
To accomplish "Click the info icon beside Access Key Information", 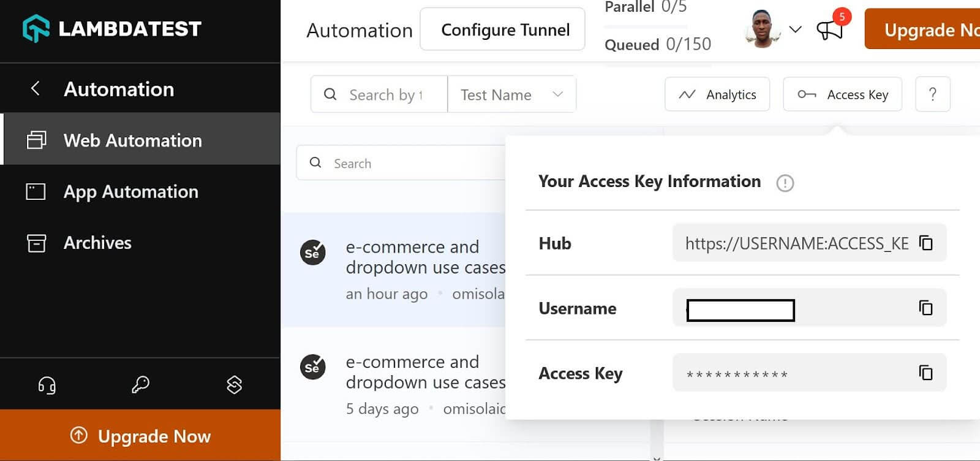I will (785, 183).
